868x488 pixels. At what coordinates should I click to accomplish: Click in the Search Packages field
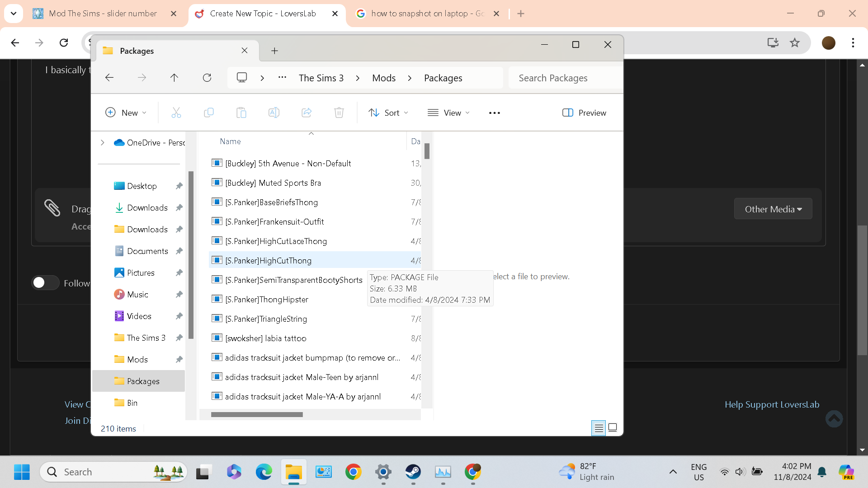pos(565,78)
